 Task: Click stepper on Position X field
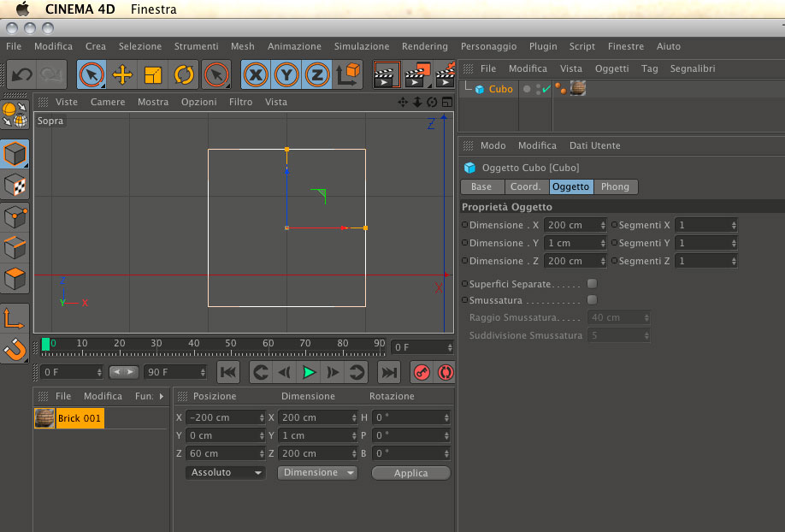[262, 417]
